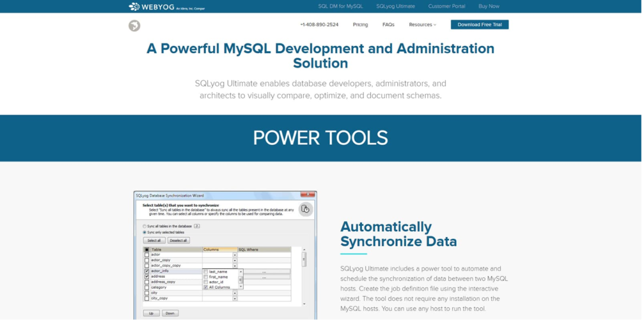
Task: Click the Down button in wizard
Action: 171,313
